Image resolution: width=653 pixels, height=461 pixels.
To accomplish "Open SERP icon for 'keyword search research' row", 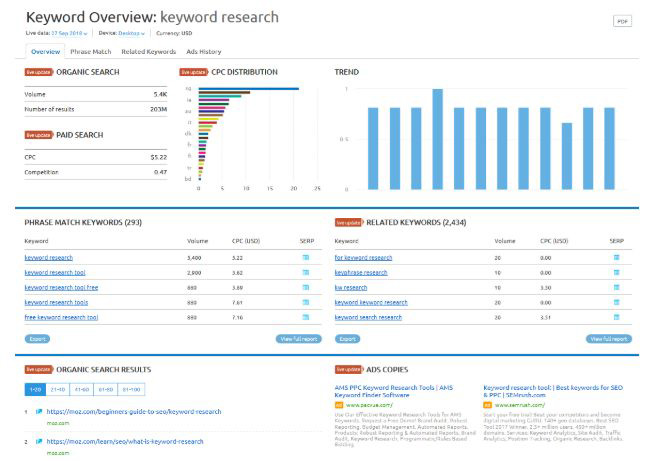I will [616, 317].
